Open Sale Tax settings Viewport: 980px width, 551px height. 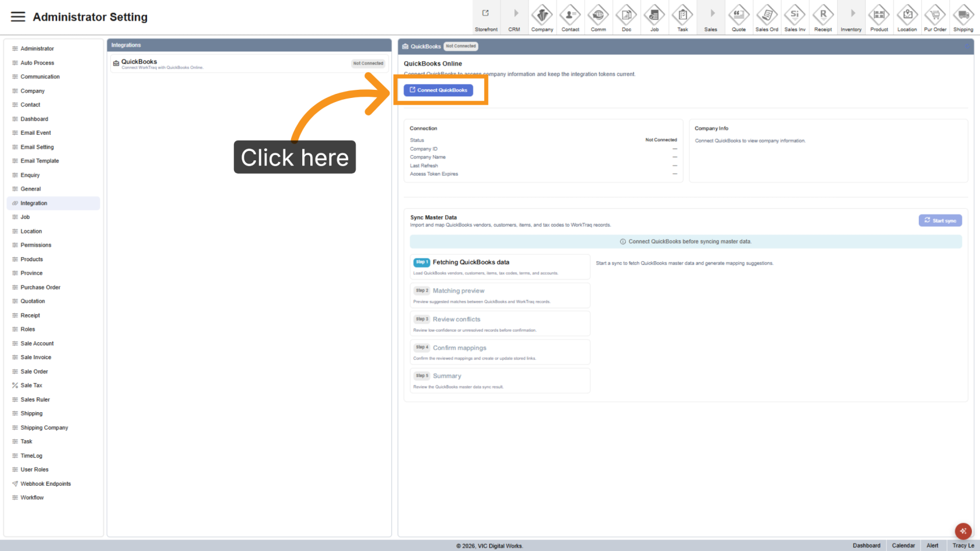[x=53, y=385]
